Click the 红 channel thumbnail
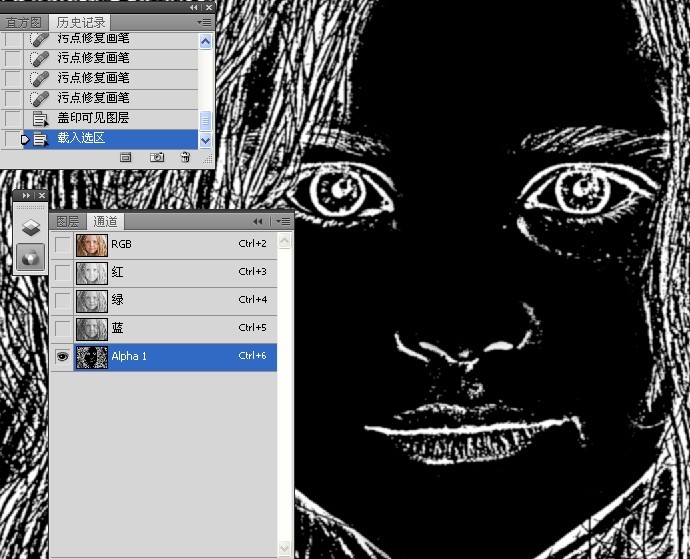Screen dimensions: 690x559 92,273
